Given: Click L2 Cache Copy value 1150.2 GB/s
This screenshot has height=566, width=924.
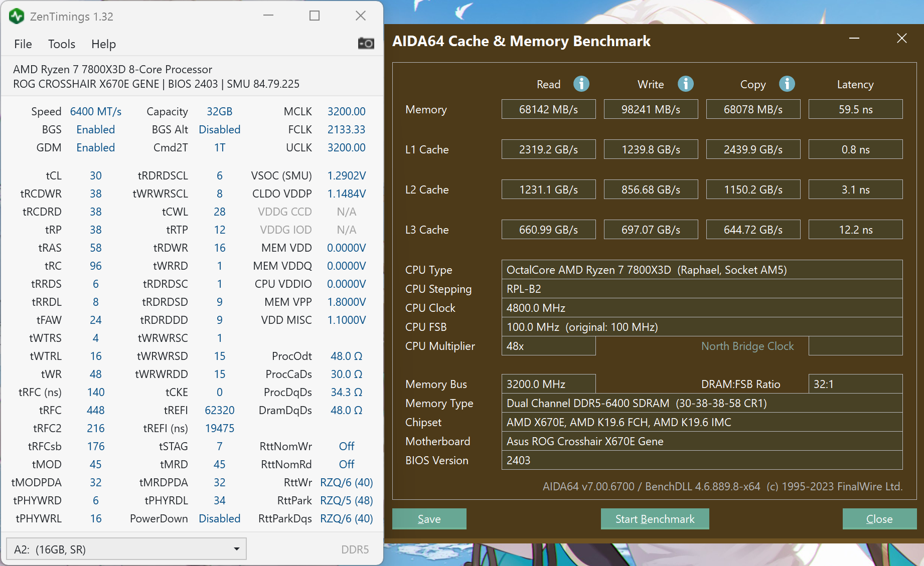Looking at the screenshot, I should tap(753, 190).
